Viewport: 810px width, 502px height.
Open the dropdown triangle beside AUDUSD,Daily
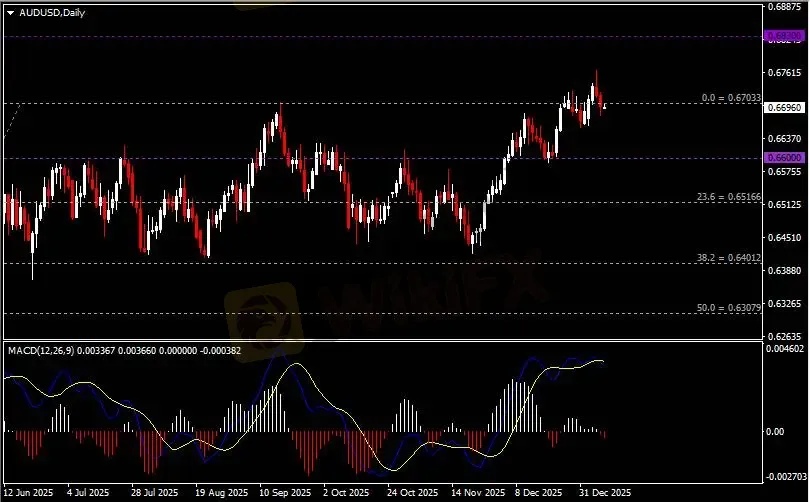tap(11, 12)
